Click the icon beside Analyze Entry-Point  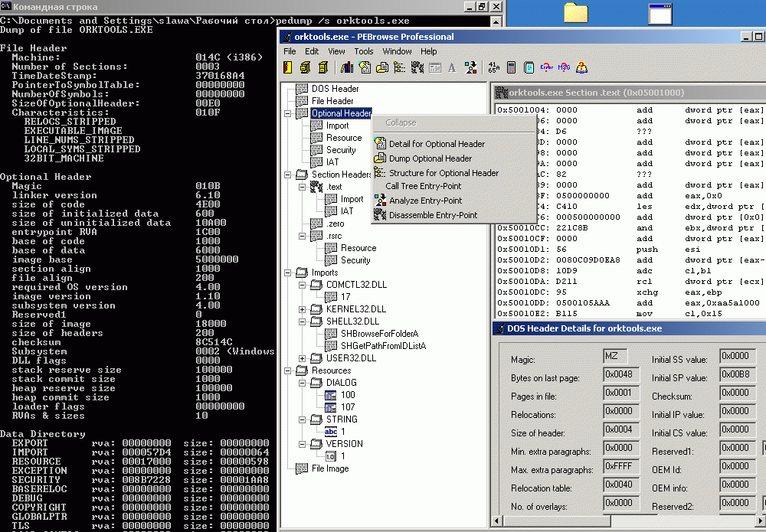380,200
